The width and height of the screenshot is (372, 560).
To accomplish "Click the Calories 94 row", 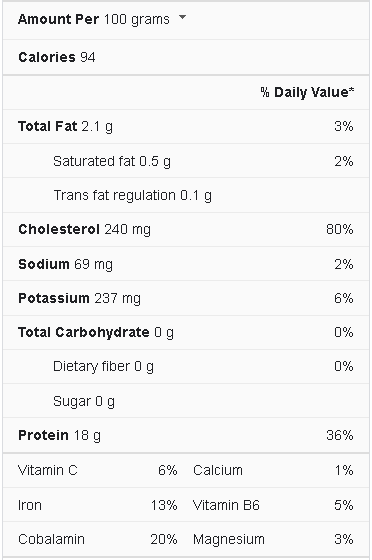I will click(x=186, y=58).
